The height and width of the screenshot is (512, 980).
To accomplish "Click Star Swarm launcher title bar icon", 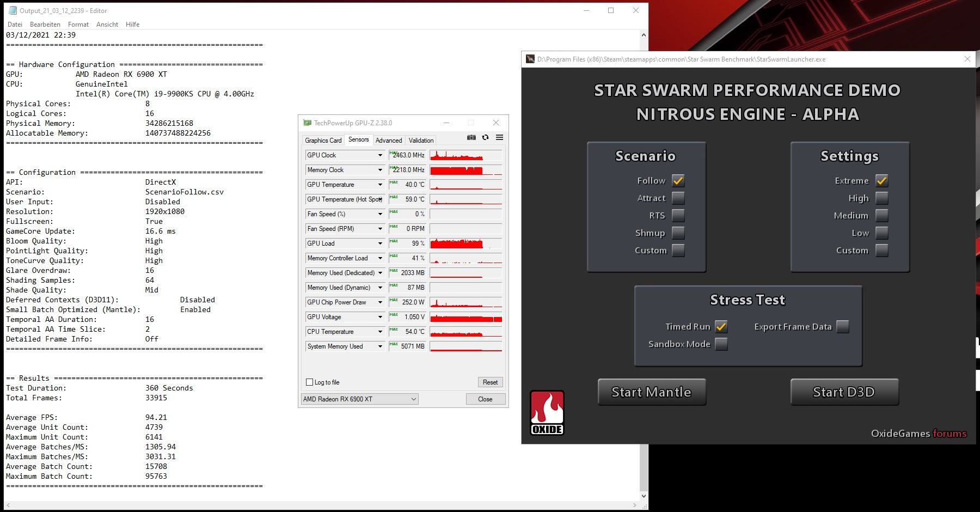I will click(x=530, y=59).
